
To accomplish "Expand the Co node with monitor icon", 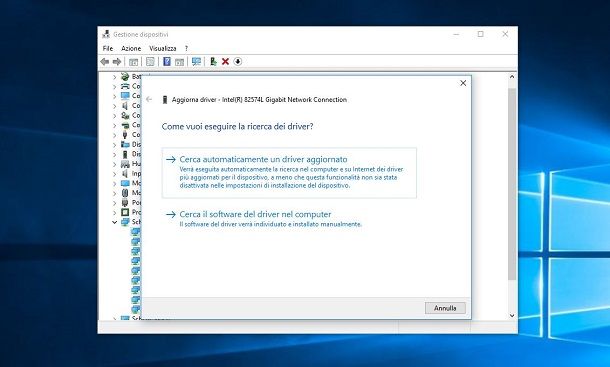I will (114, 96).
